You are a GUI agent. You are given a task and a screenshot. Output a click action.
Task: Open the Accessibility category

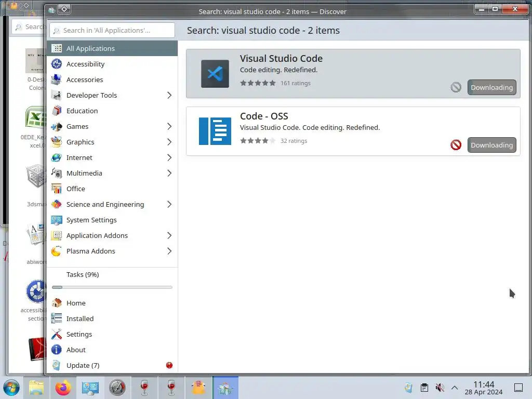pyautogui.click(x=112, y=64)
